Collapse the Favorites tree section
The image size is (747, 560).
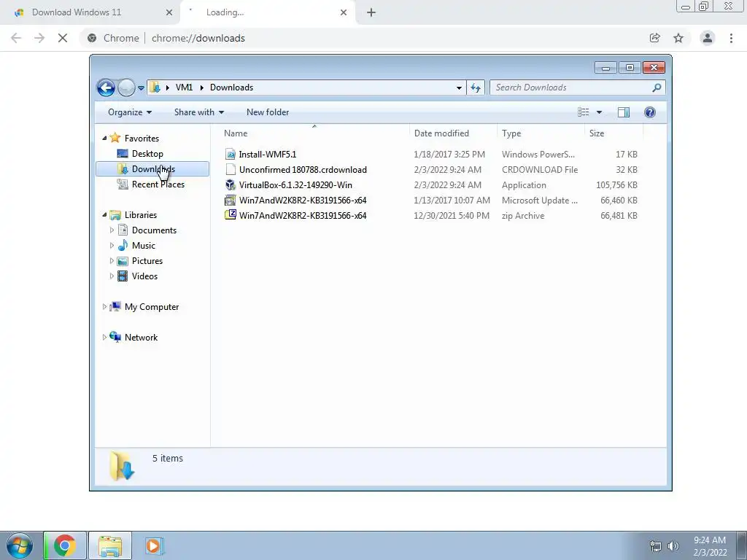(x=104, y=138)
